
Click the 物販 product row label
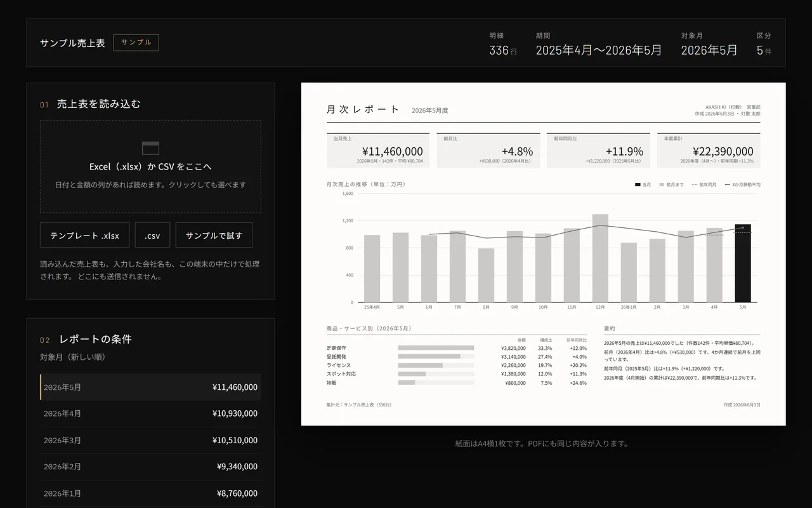[x=332, y=383]
